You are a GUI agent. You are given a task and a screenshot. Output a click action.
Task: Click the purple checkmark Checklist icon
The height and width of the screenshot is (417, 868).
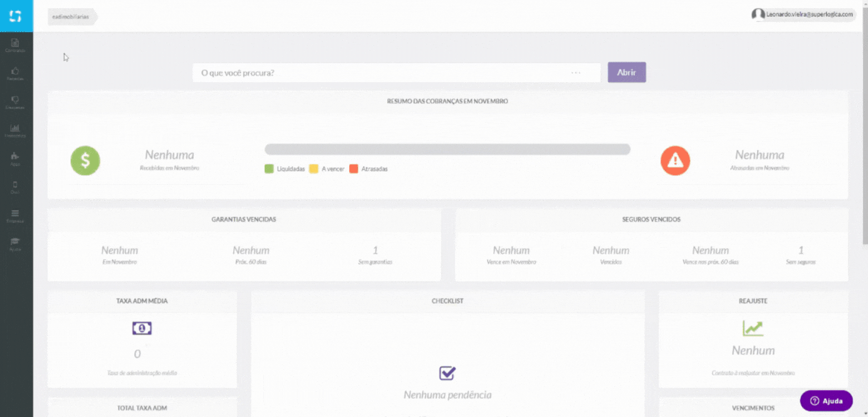[447, 373]
